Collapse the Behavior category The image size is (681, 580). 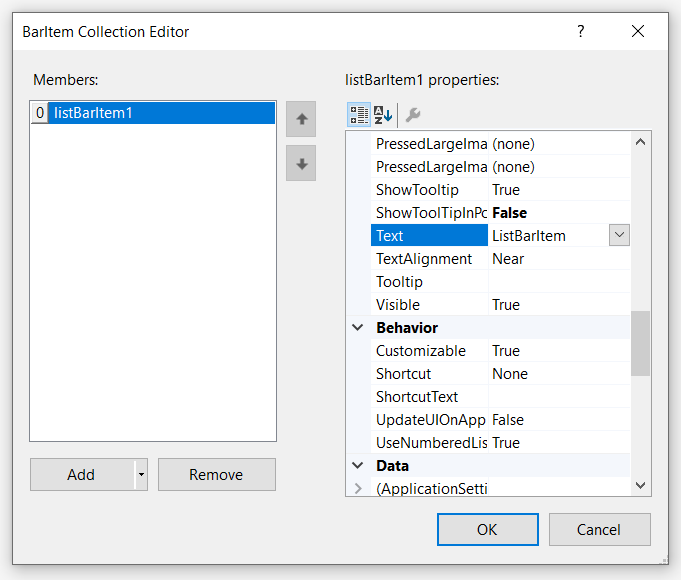[x=358, y=328]
